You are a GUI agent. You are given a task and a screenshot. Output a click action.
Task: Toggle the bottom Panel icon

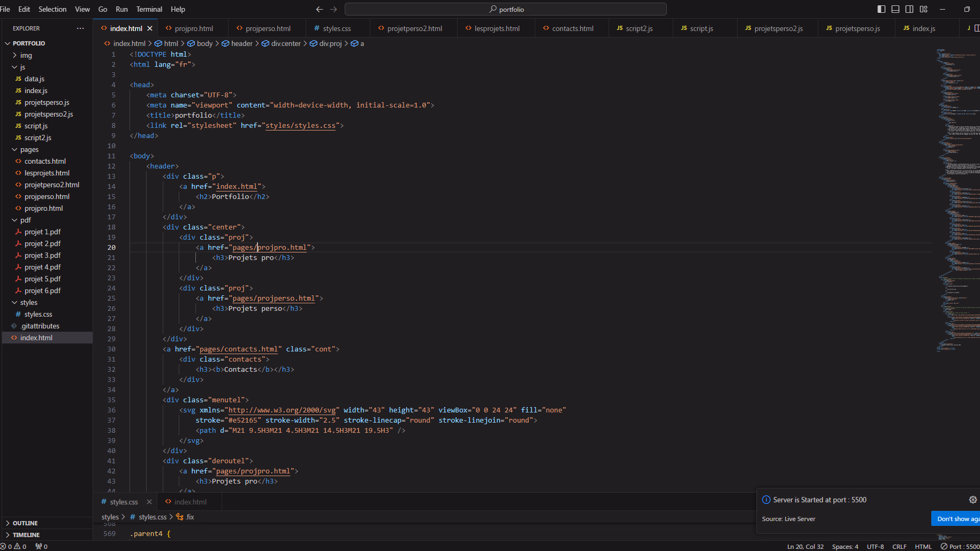click(x=895, y=9)
